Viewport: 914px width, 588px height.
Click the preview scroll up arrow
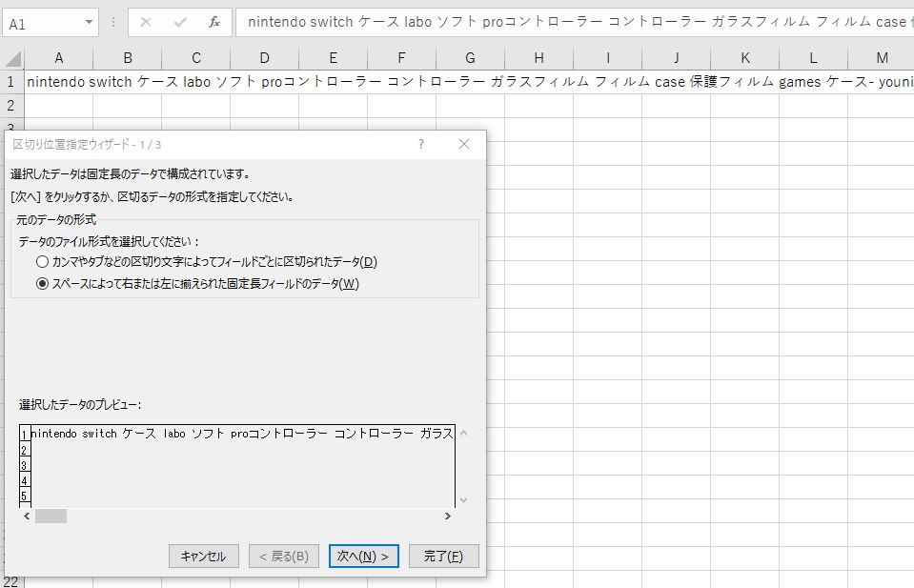[x=464, y=433]
